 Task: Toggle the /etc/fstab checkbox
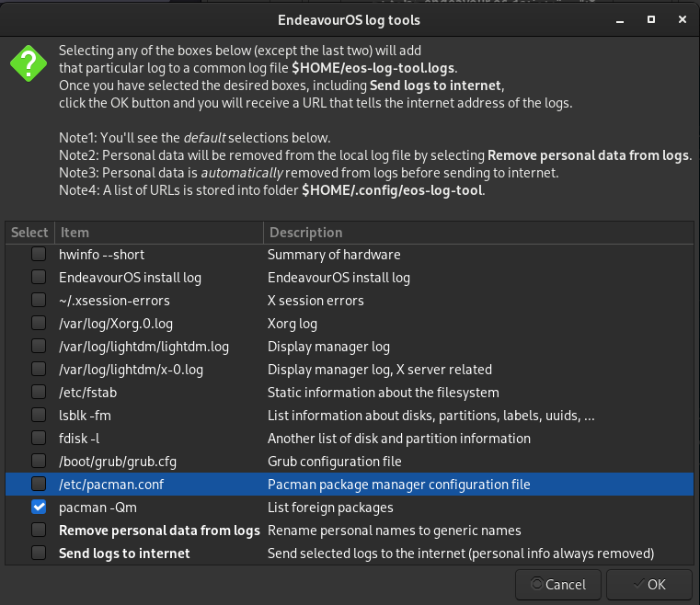click(39, 393)
